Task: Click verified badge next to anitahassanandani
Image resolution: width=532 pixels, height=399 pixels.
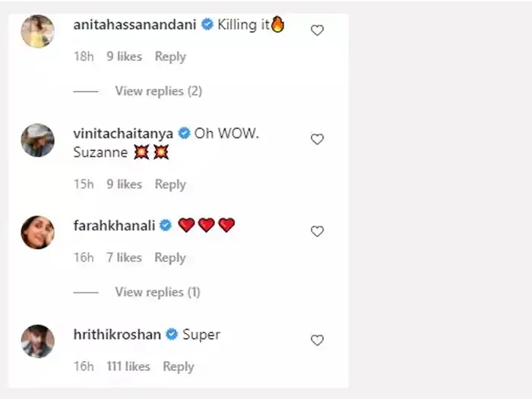Action: [x=207, y=25]
